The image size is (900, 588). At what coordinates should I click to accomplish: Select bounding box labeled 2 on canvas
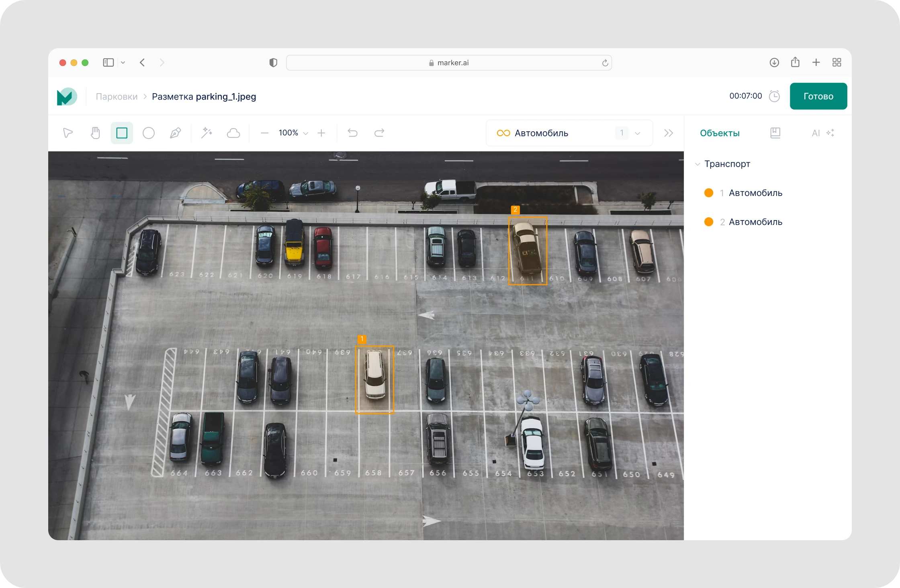tap(528, 251)
